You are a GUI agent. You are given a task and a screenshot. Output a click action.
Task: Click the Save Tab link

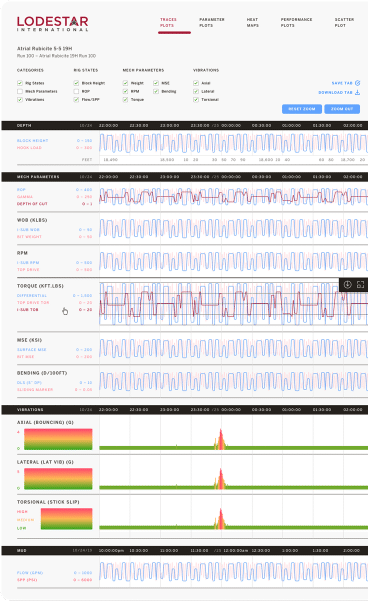click(x=342, y=83)
